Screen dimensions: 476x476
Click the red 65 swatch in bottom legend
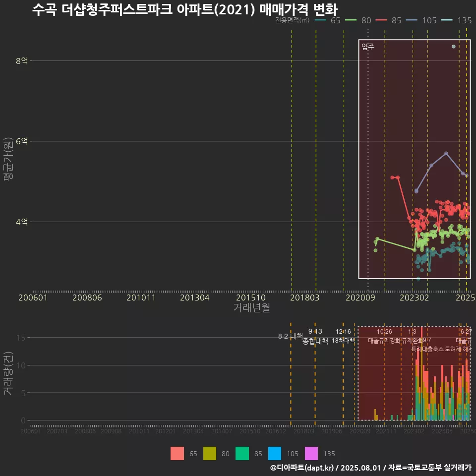(x=177, y=454)
